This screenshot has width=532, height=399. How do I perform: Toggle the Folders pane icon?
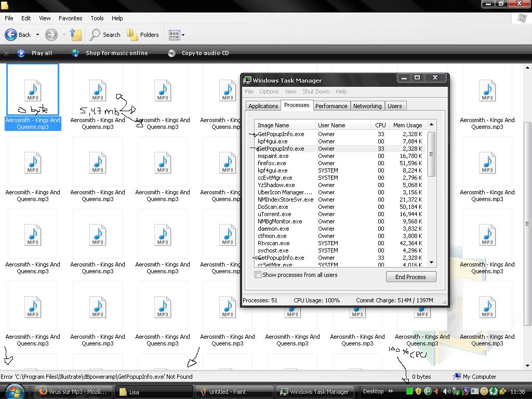coord(132,35)
